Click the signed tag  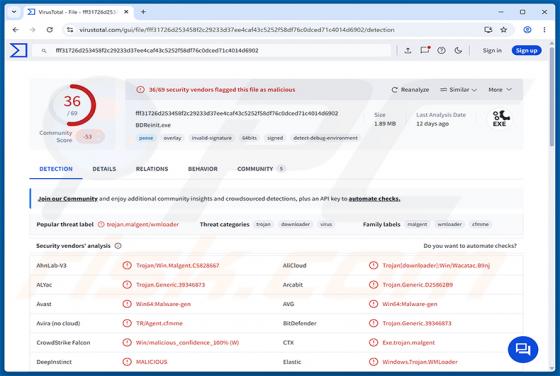pos(275,138)
